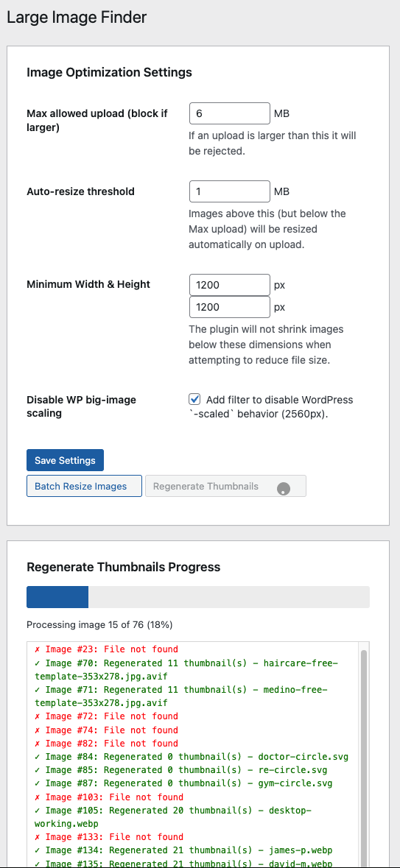Click the Image #85 re-circle.svg log line
This screenshot has width=400, height=868.
click(x=180, y=770)
